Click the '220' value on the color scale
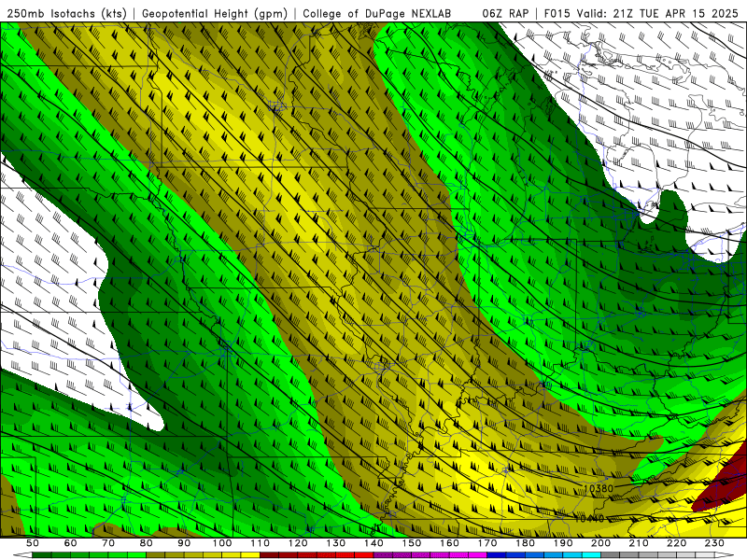Viewport: 747px width, 560px height. [x=676, y=543]
